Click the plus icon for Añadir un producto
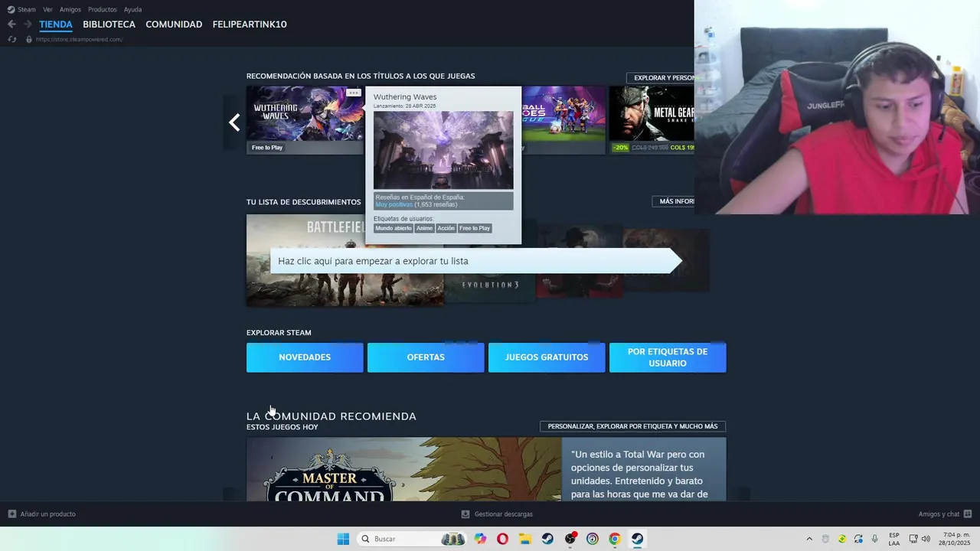 [x=12, y=514]
